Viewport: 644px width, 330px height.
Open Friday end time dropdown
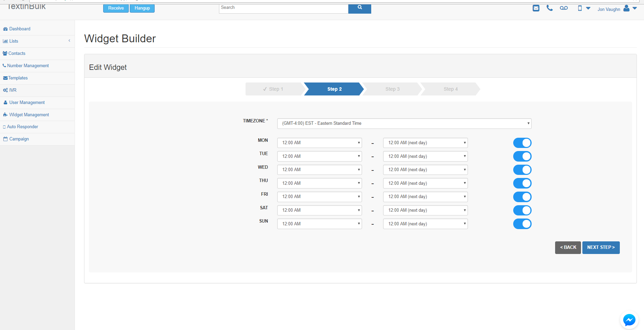[425, 197]
